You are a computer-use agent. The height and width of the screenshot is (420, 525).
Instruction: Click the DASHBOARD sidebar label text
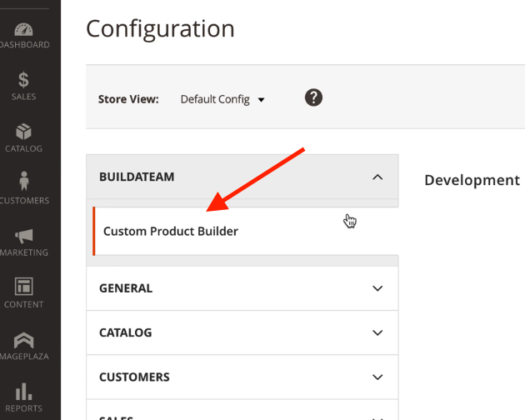pyautogui.click(x=24, y=44)
